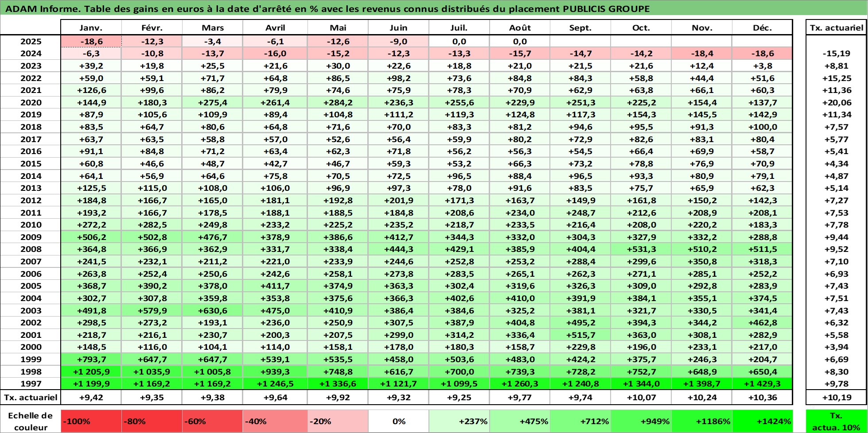Click the +9,42 actuarial rate under Janv.
Screen dimensions: 868x433
click(x=91, y=397)
